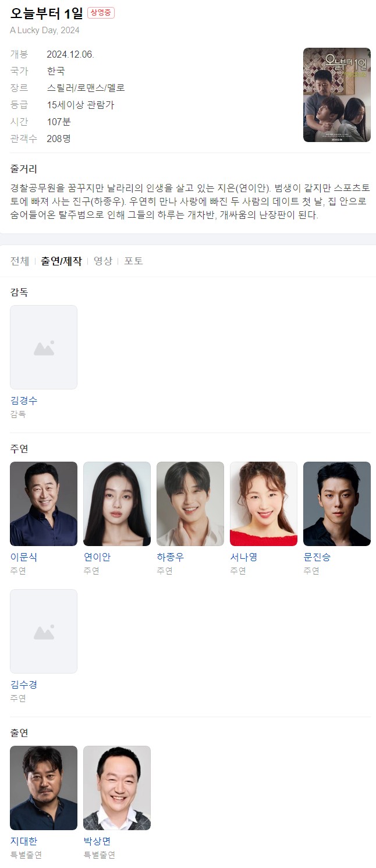This screenshot has width=376, height=868.
Task: Open the 영상 tab
Action: 103,261
